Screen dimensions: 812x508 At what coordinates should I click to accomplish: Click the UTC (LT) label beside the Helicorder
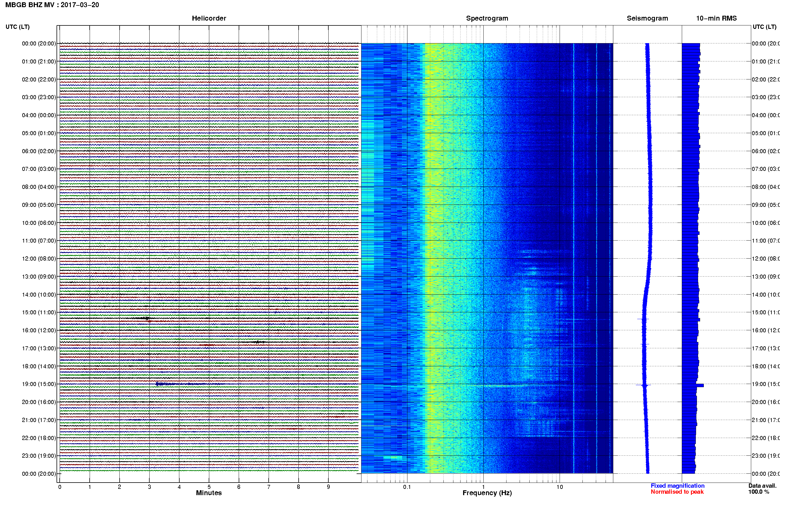[17, 27]
